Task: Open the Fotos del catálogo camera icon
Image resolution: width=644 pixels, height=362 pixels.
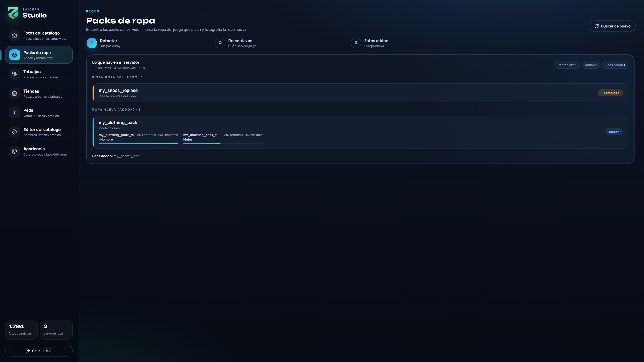Action: [14, 36]
